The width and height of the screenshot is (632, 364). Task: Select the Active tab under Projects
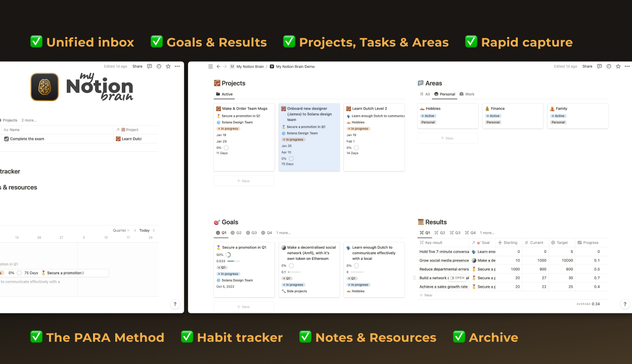pyautogui.click(x=224, y=94)
